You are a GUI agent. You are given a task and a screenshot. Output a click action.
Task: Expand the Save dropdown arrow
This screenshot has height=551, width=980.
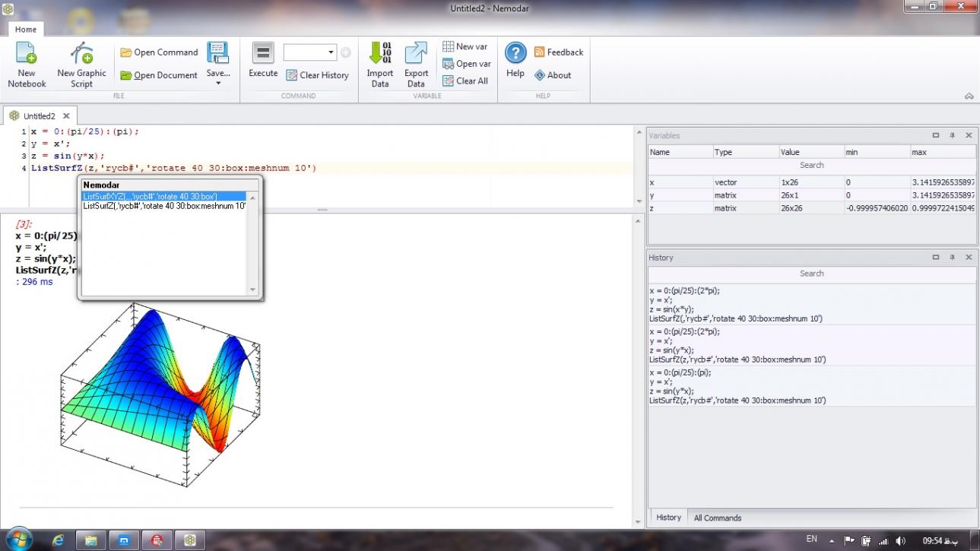coord(218,83)
